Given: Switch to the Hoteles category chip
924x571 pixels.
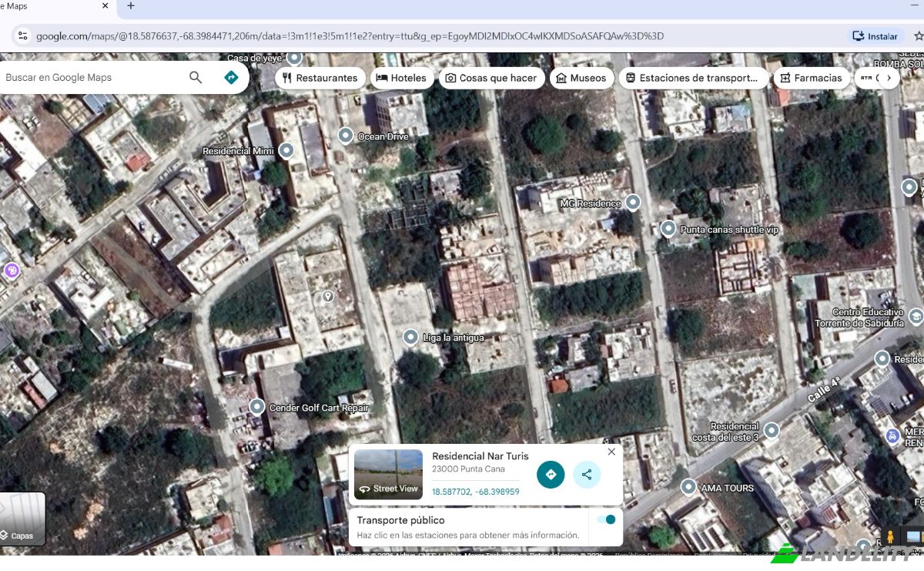Looking at the screenshot, I should [402, 77].
